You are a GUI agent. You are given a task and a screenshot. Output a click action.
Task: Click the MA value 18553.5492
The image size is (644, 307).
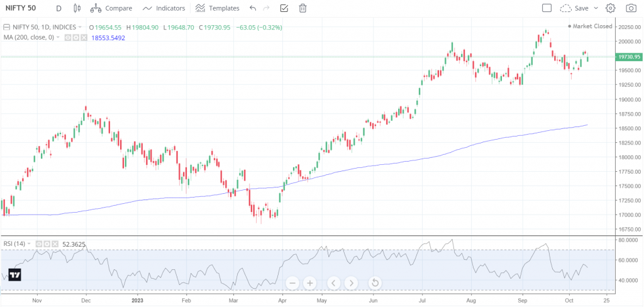coord(108,37)
